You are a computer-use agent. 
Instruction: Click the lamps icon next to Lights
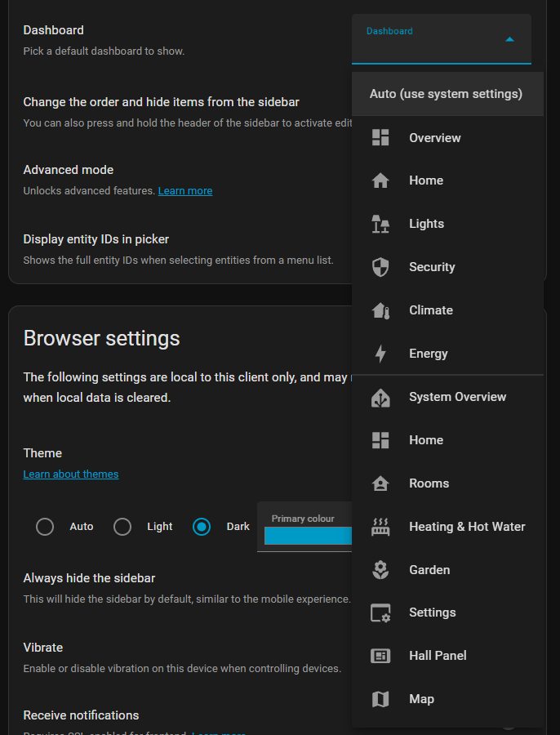tap(380, 224)
